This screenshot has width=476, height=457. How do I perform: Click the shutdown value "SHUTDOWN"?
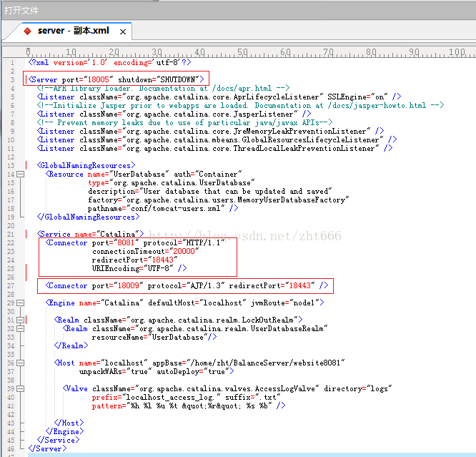177,79
